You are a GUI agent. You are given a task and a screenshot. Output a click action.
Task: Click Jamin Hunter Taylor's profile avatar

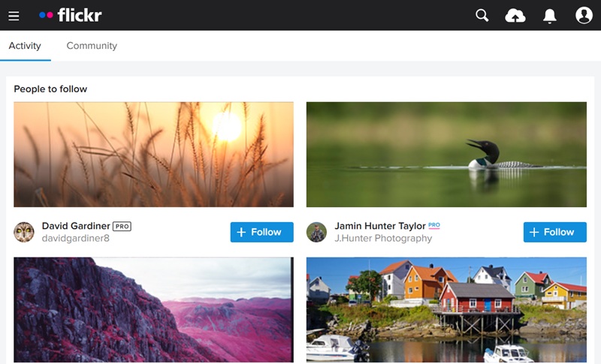click(316, 232)
